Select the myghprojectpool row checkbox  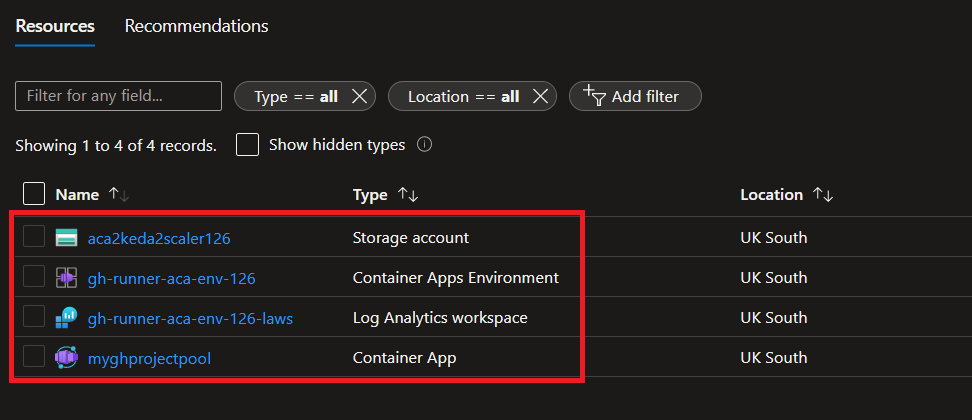(34, 356)
